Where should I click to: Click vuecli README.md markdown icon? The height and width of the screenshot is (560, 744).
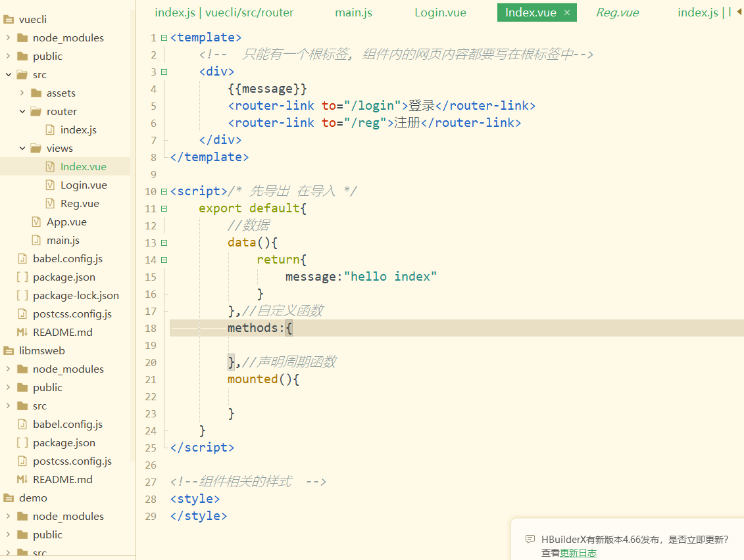click(x=22, y=333)
